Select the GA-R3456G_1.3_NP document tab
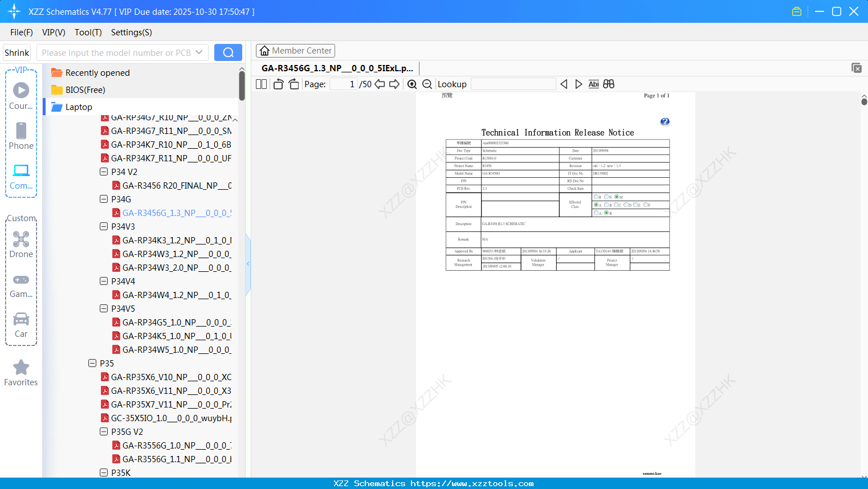This screenshot has width=868, height=489. [337, 68]
